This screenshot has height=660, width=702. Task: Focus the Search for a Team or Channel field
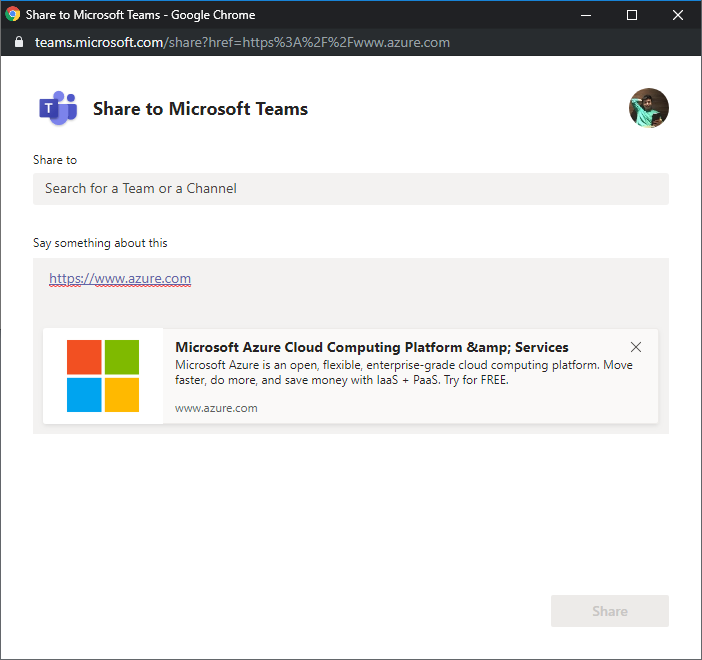[x=351, y=189]
